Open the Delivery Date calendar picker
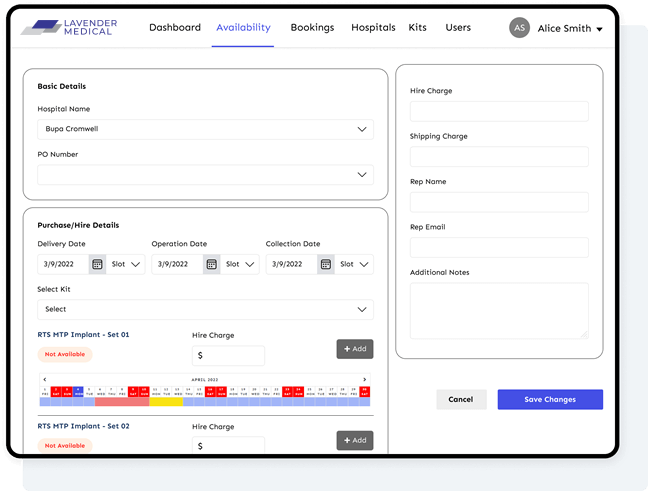The height and width of the screenshot is (491, 648). [97, 264]
